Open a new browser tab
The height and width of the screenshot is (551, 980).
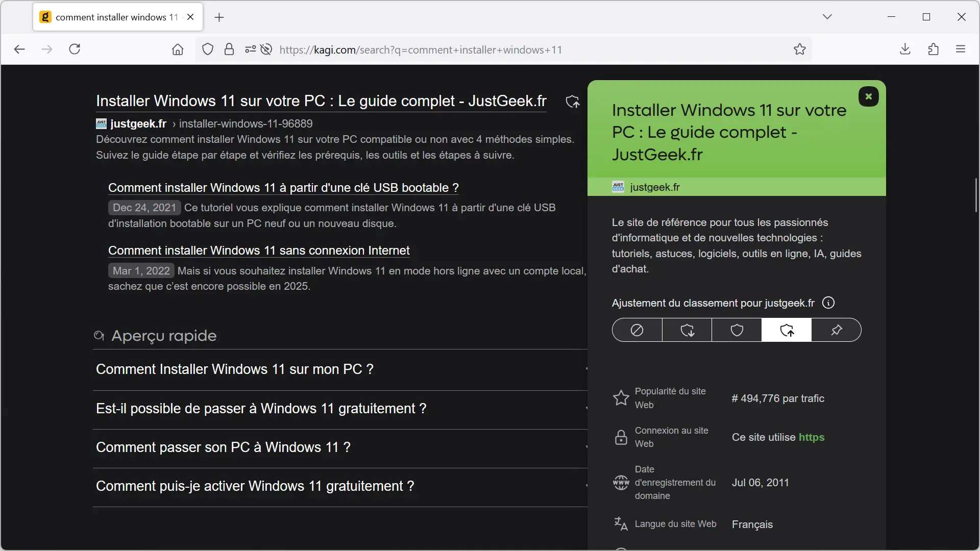pyautogui.click(x=219, y=17)
